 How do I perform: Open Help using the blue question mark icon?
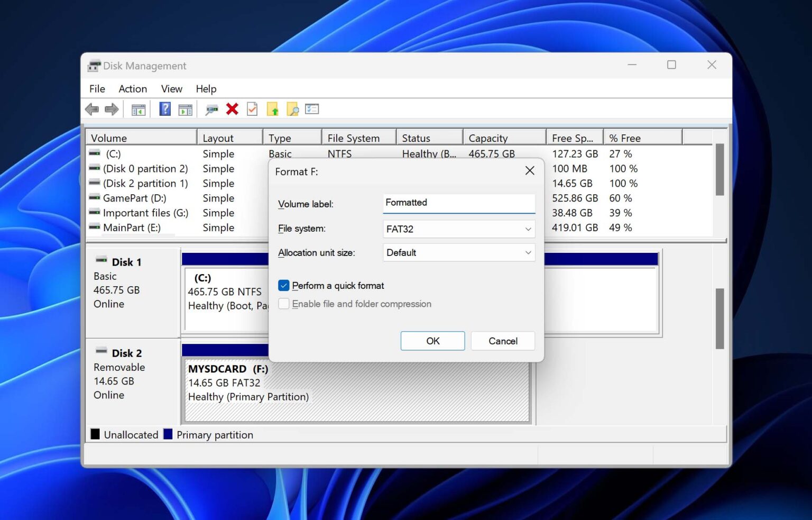coord(164,109)
